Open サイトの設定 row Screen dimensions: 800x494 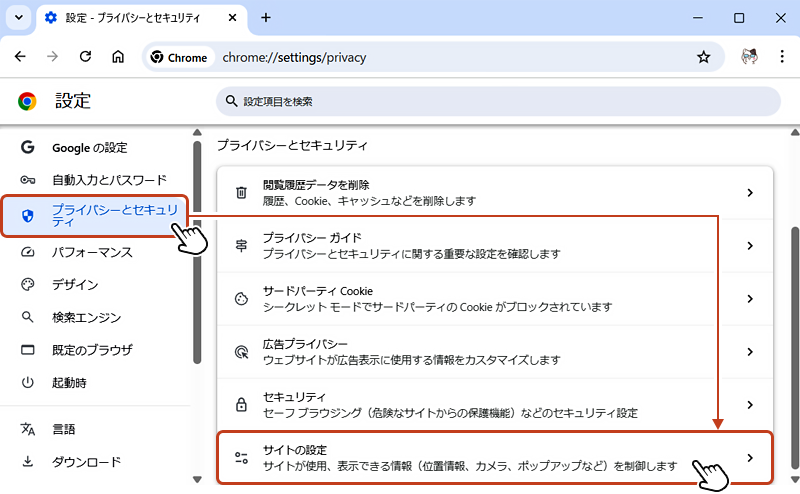pos(495,458)
